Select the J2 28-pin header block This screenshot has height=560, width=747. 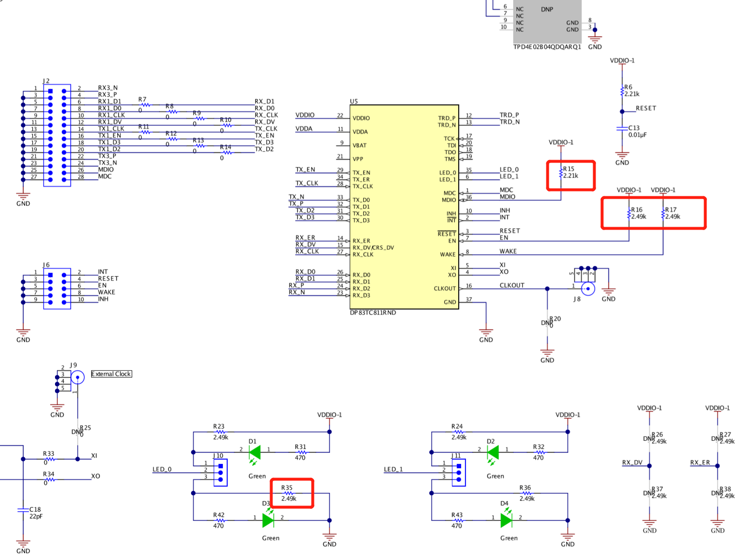click(x=57, y=135)
